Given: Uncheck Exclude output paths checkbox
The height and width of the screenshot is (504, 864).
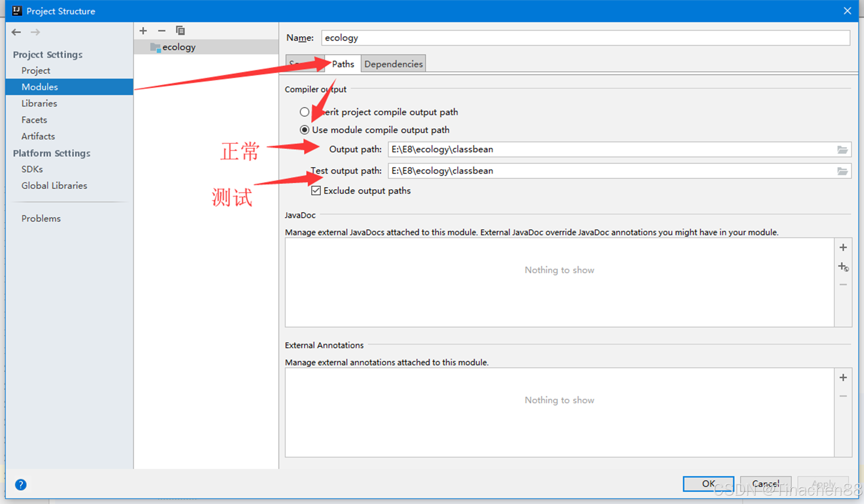Looking at the screenshot, I should click(x=316, y=191).
